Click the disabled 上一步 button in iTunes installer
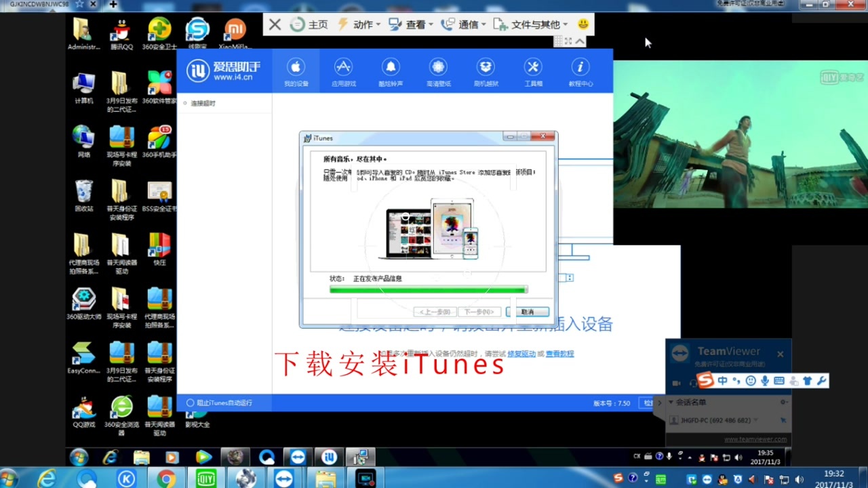This screenshot has width=868, height=488. 435,312
